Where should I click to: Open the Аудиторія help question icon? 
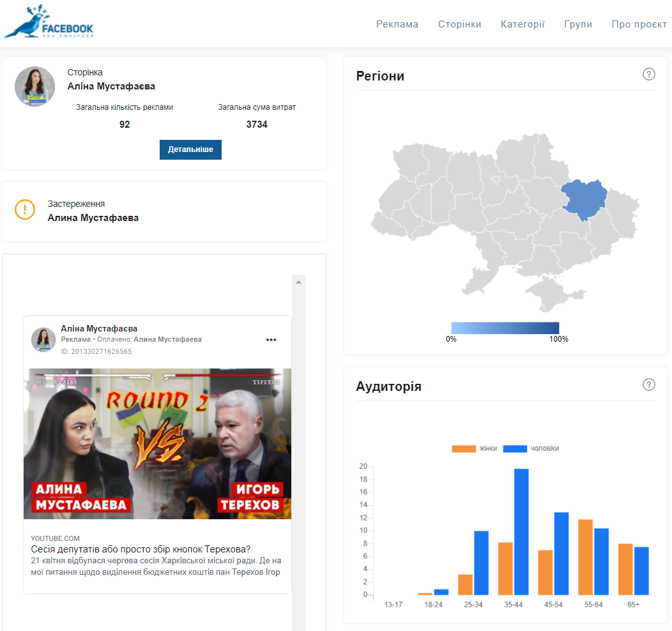point(648,384)
